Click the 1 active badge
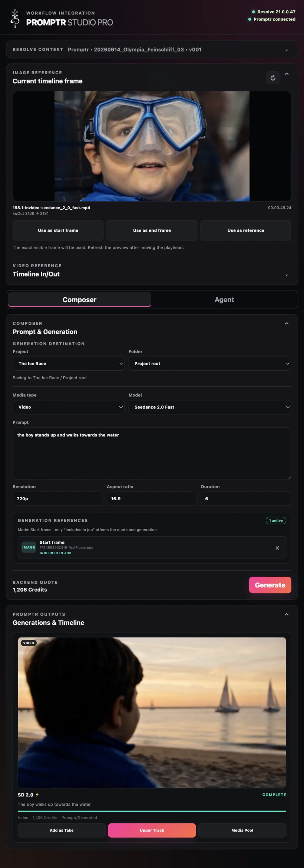The height and width of the screenshot is (868, 304). tap(276, 521)
